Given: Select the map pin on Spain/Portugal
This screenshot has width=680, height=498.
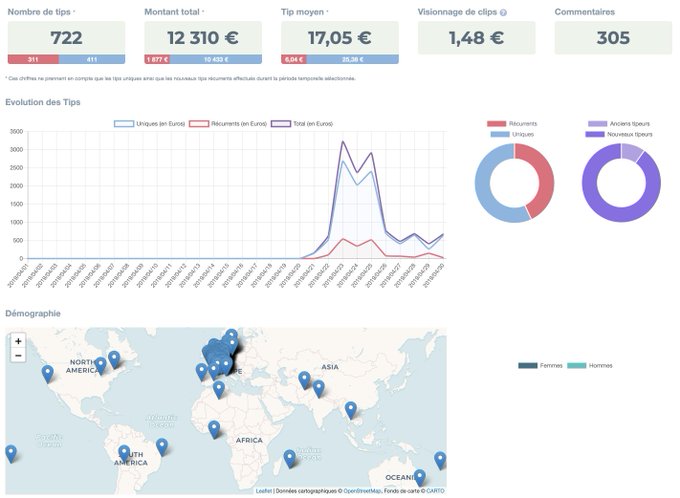Looking at the screenshot, I should [x=201, y=372].
